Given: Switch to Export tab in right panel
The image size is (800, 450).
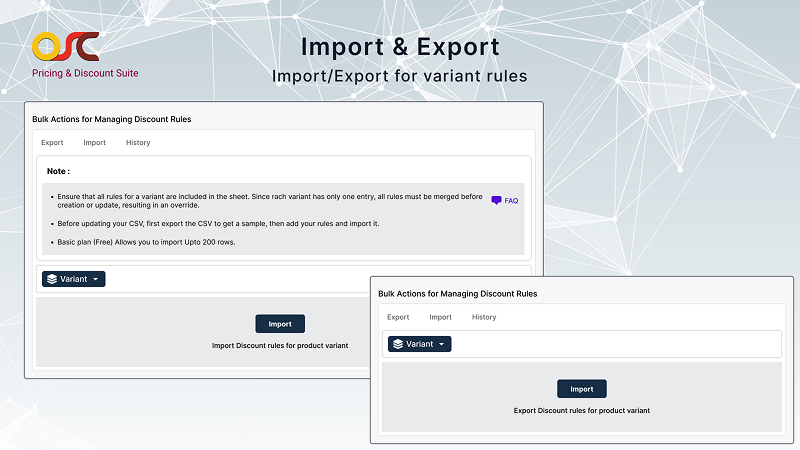Looking at the screenshot, I should pos(398,317).
